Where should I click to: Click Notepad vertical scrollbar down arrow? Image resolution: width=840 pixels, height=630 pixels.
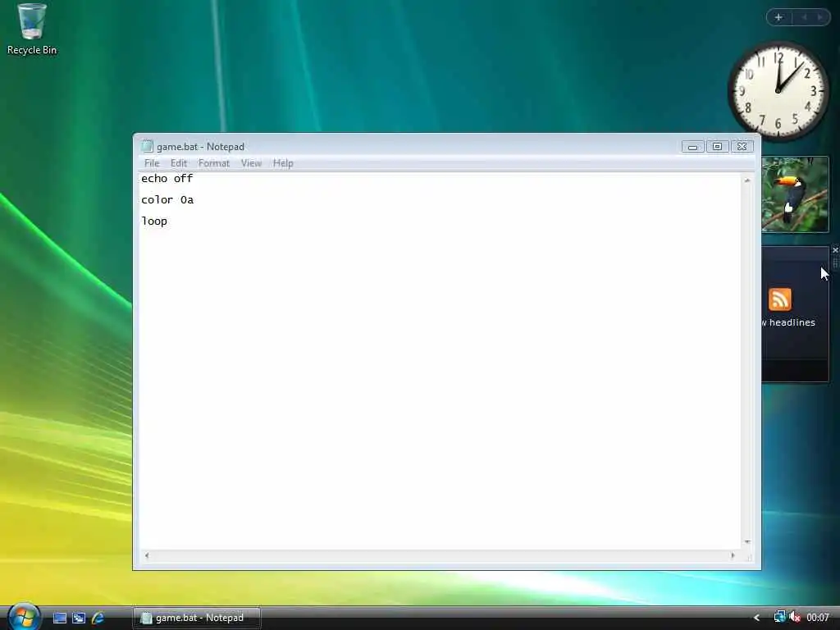(x=747, y=542)
